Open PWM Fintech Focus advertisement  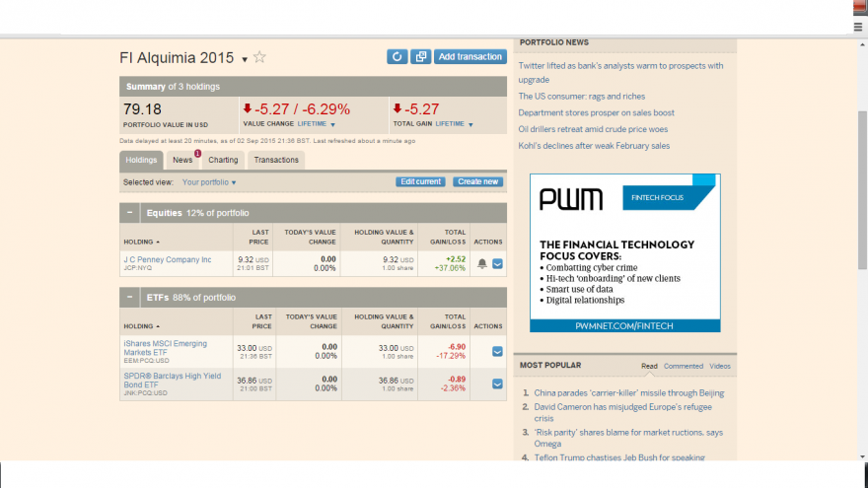pyautogui.click(x=625, y=252)
